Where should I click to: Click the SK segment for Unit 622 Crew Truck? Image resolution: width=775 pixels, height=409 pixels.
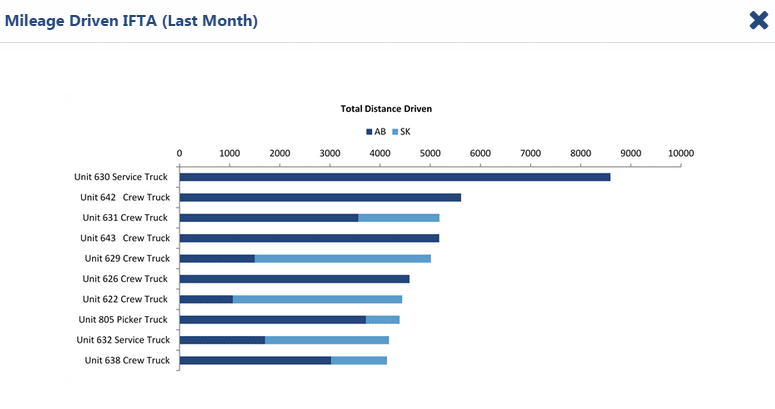click(317, 299)
